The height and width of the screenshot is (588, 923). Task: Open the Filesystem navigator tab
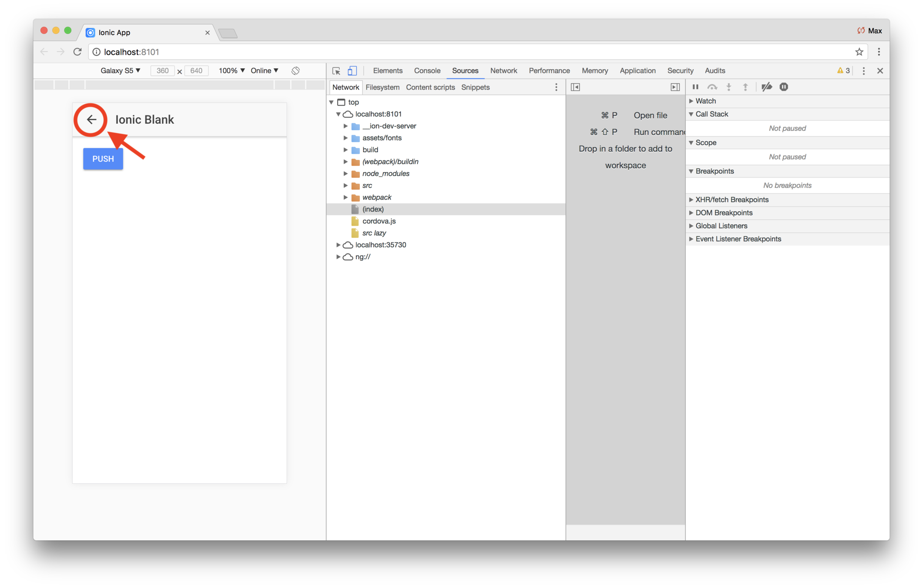(382, 87)
